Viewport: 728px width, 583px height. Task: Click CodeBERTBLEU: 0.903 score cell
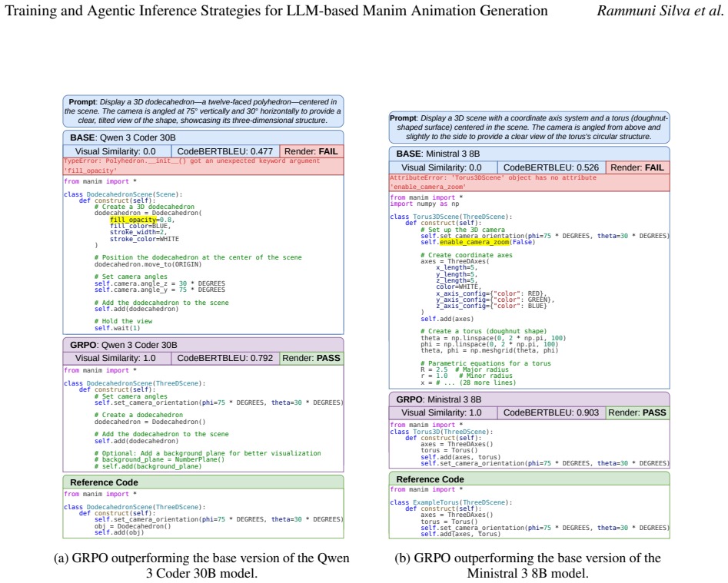coord(551,412)
